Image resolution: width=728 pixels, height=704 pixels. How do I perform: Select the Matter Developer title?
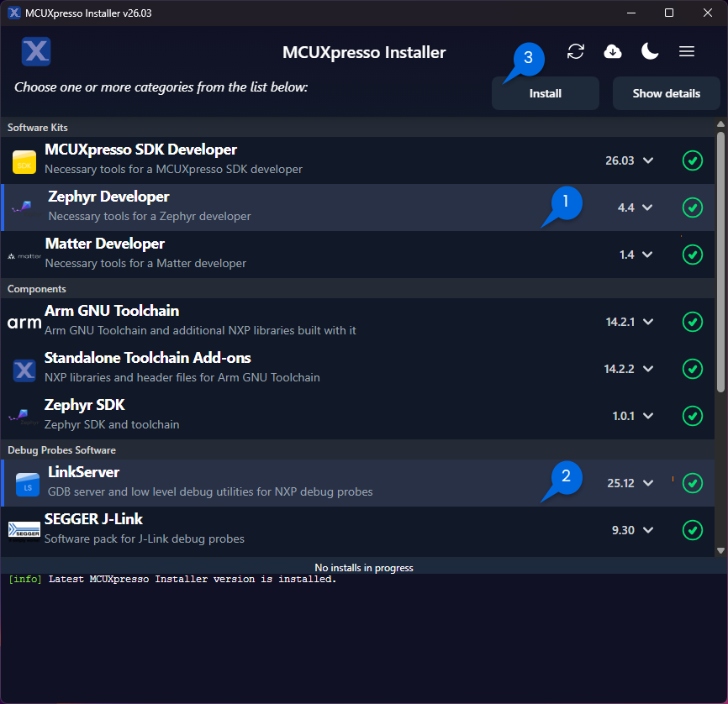pyautogui.click(x=105, y=244)
